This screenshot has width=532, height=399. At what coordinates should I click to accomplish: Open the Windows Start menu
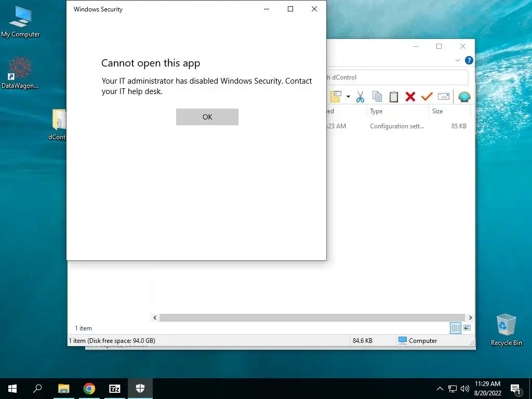pyautogui.click(x=12, y=389)
